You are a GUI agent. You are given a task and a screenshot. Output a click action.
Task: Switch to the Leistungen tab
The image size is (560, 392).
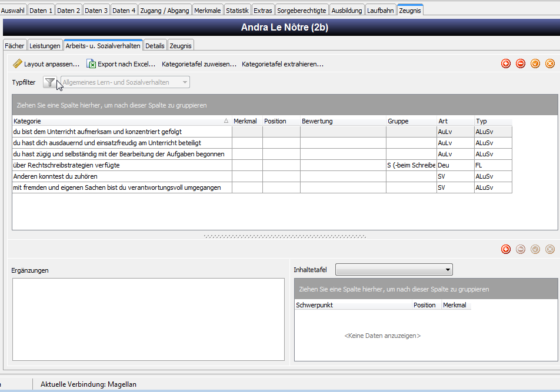click(x=45, y=46)
